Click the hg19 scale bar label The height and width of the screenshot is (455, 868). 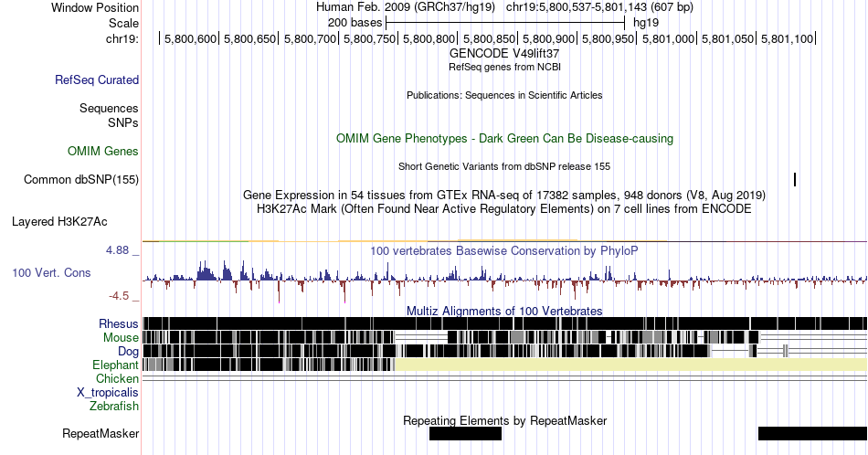[x=646, y=23]
